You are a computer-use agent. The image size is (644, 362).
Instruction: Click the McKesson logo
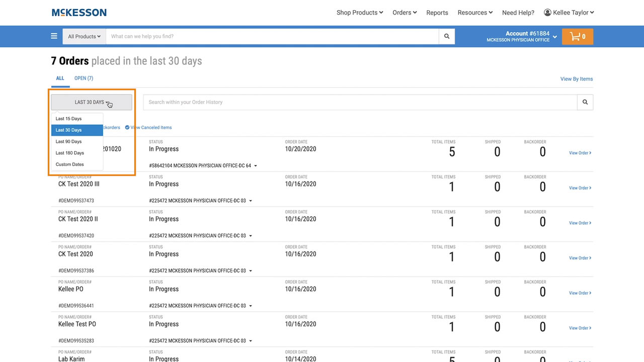click(79, 13)
